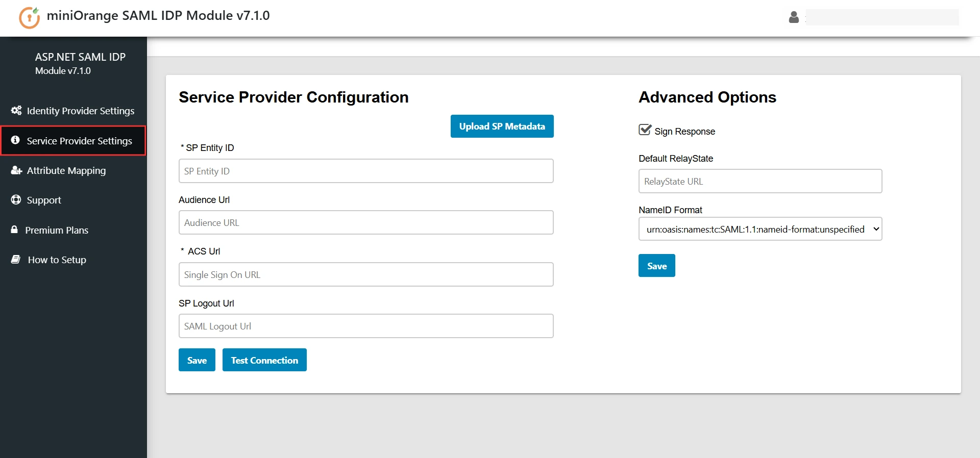Click the lifebuoy icon beside Support

(x=16, y=199)
